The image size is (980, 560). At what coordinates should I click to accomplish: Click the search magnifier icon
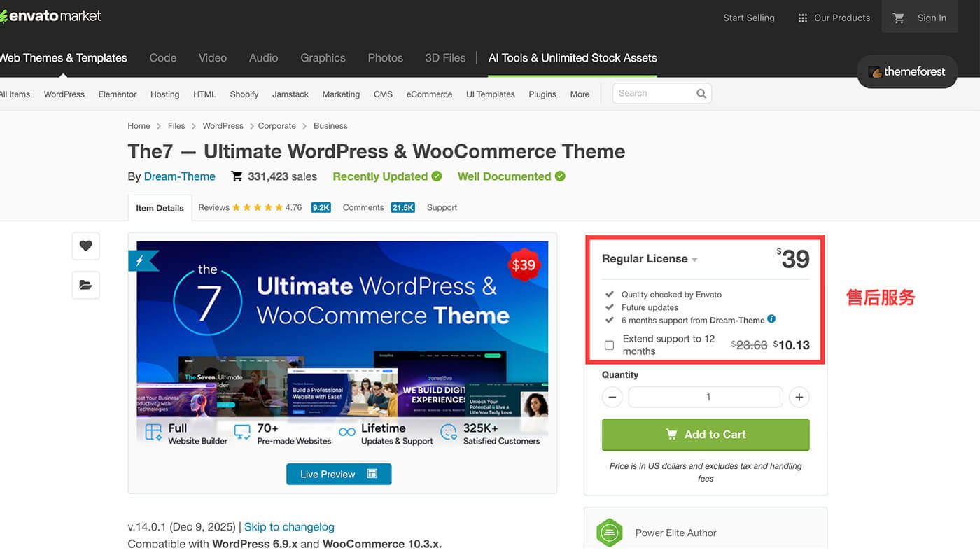(701, 94)
